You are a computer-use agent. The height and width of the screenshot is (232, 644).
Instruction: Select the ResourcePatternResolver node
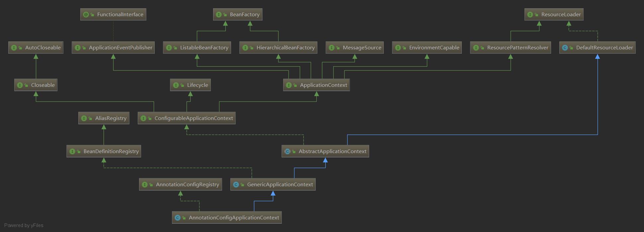(511, 48)
